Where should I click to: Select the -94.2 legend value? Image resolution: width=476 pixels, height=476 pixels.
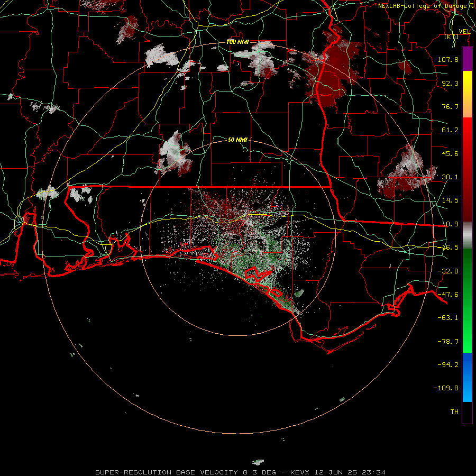[448, 364]
